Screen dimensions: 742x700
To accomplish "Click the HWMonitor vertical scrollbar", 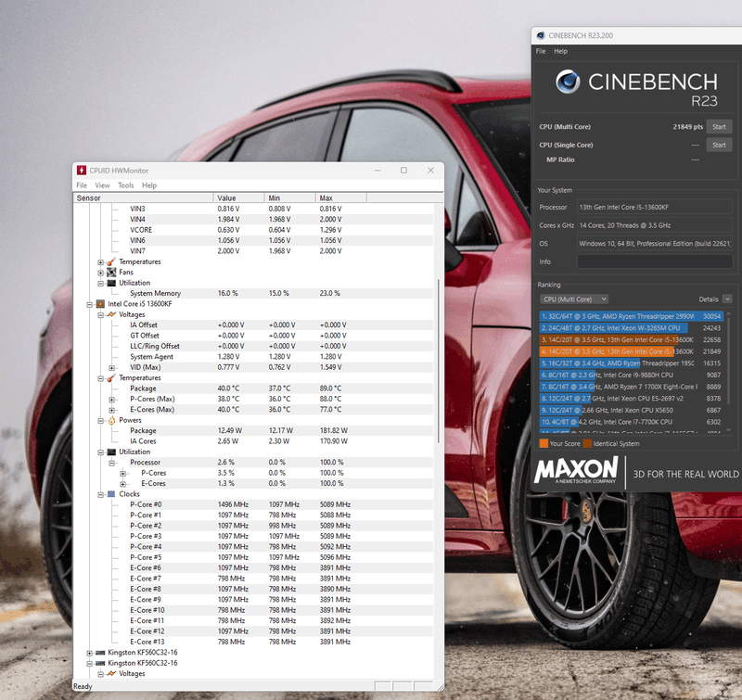I will tap(439, 361).
